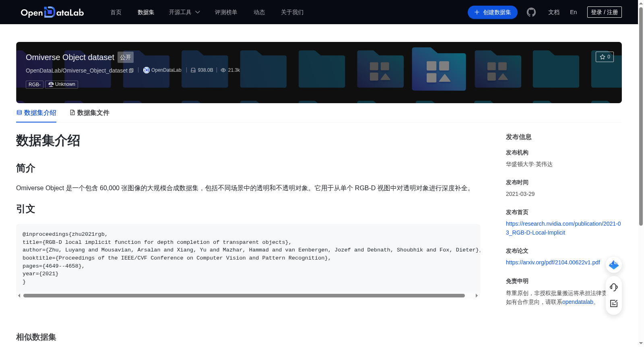The width and height of the screenshot is (644, 347).
Task: Click the OpenDataLab publisher avatar icon
Action: coord(147,70)
